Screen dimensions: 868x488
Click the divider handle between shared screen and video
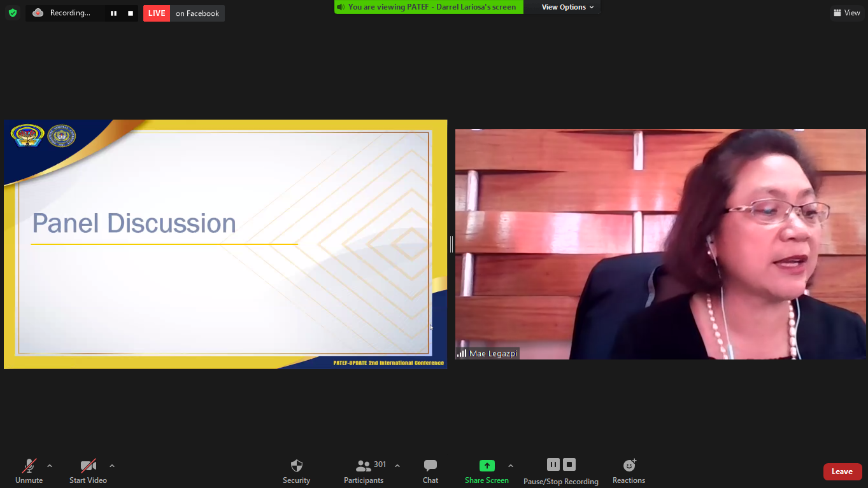click(x=452, y=244)
